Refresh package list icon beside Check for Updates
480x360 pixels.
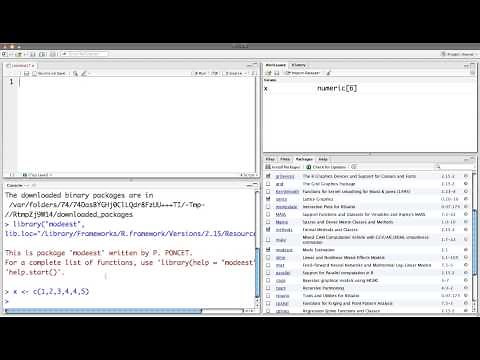tap(354, 167)
